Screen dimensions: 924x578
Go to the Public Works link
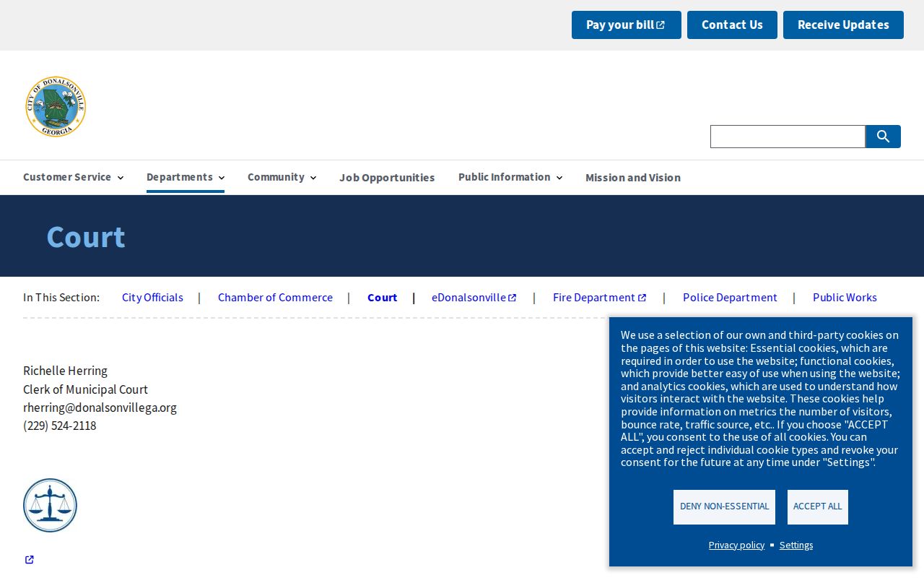(845, 298)
